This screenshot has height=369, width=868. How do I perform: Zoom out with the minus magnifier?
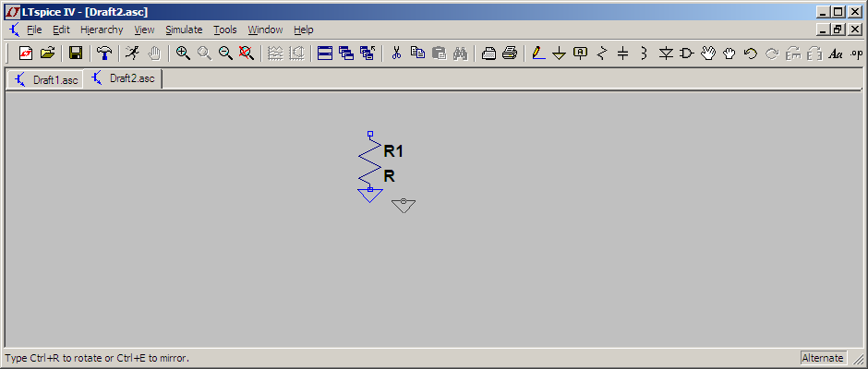pos(225,54)
